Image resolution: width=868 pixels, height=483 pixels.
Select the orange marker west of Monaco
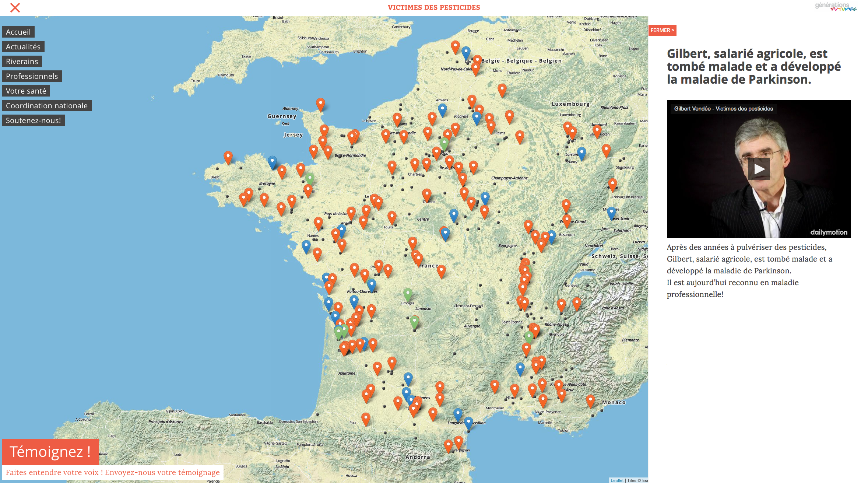coord(590,402)
